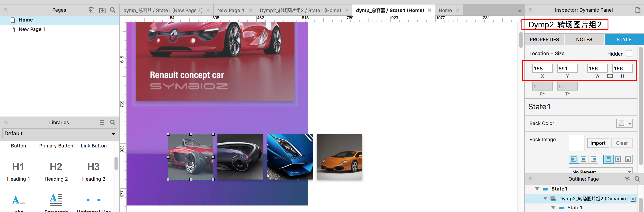
Task: Open the NOTES tab in Inspector
Action: 584,40
